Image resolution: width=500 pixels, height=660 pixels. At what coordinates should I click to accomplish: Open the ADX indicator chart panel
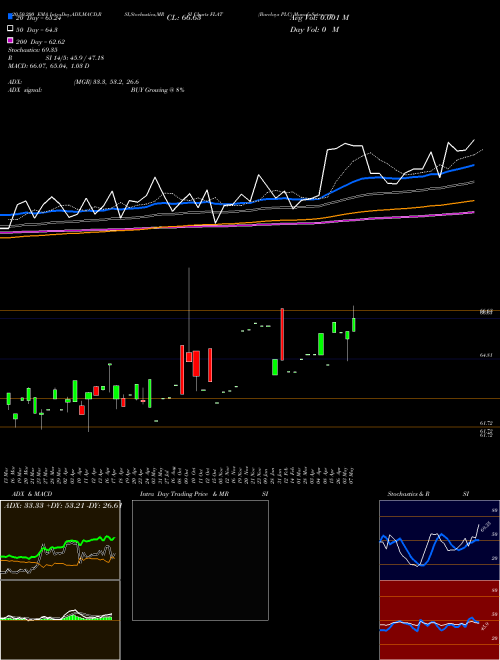(60, 540)
